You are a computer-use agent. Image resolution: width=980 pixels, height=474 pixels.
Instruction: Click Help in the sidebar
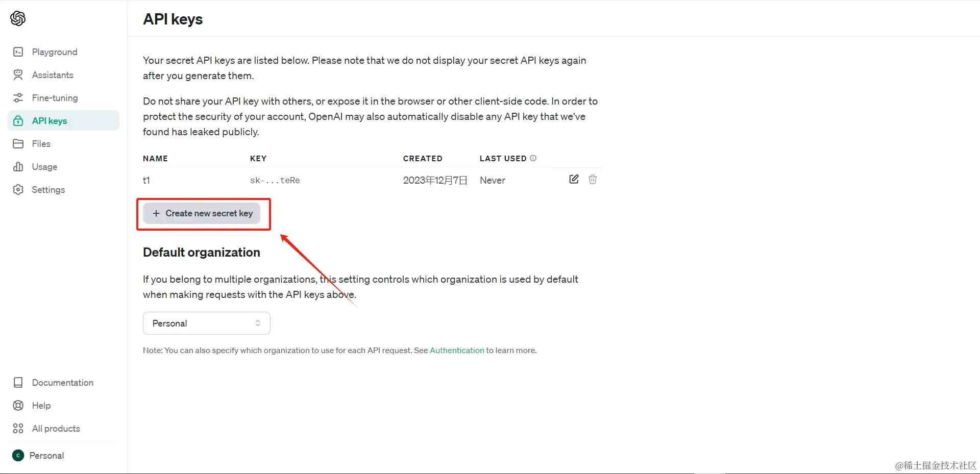pyautogui.click(x=41, y=406)
